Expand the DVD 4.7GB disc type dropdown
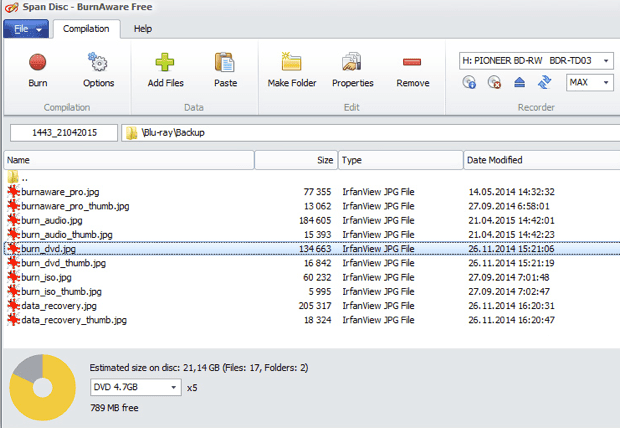The height and width of the screenshot is (428, 620). click(x=173, y=387)
